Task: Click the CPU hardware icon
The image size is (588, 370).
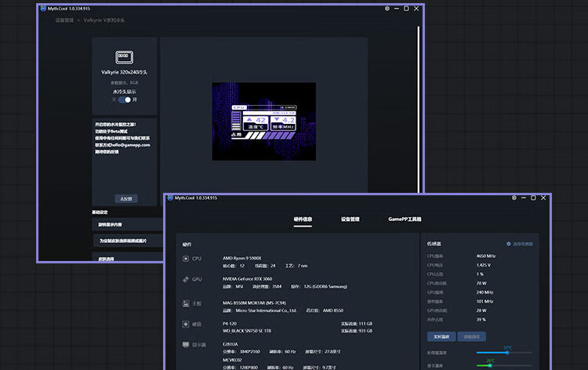Action: [x=186, y=259]
